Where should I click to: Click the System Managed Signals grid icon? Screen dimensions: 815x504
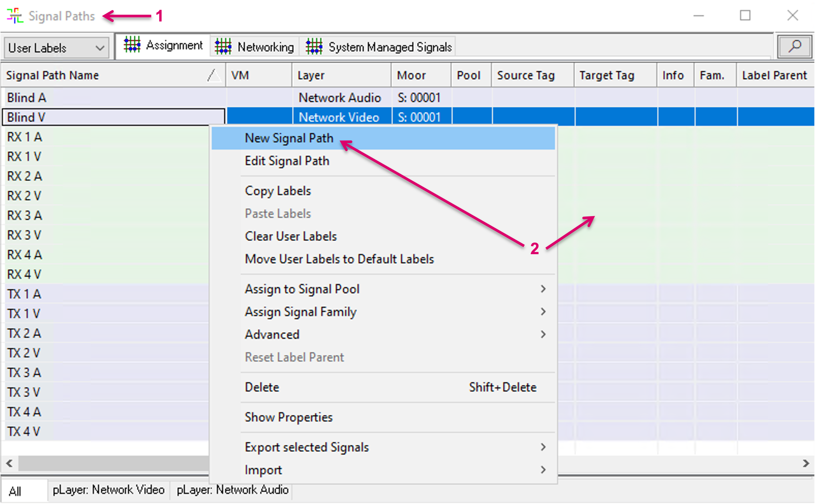314,46
